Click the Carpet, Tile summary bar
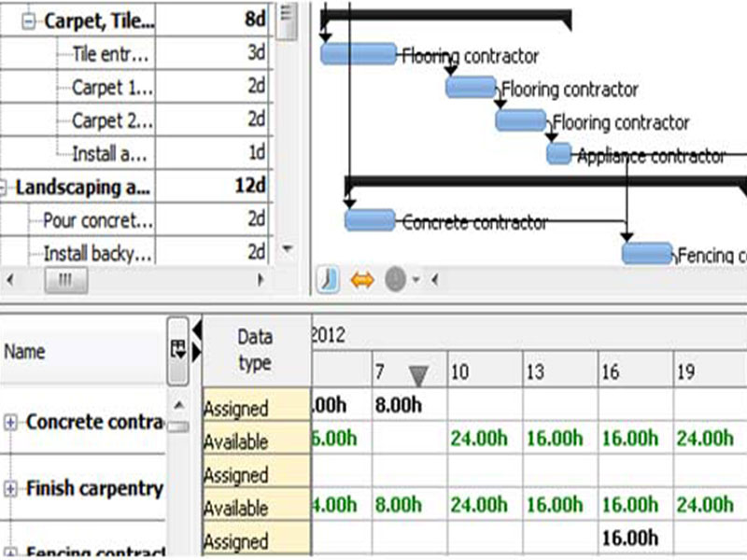The height and width of the screenshot is (560, 747). [446, 16]
